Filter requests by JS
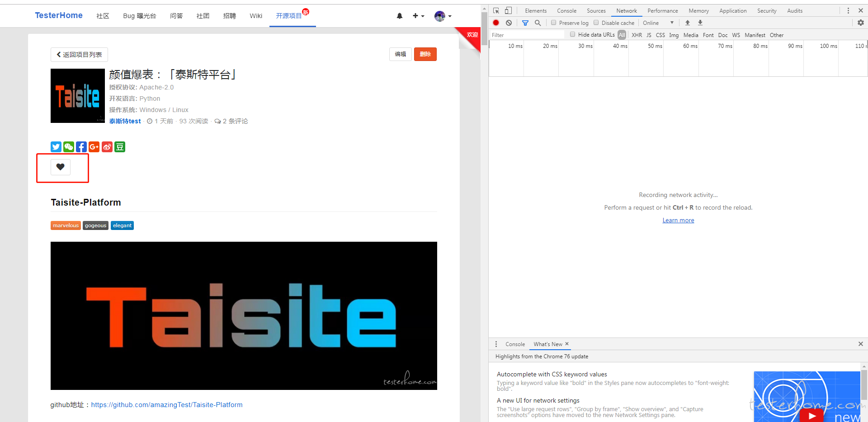The image size is (868, 422). (649, 35)
